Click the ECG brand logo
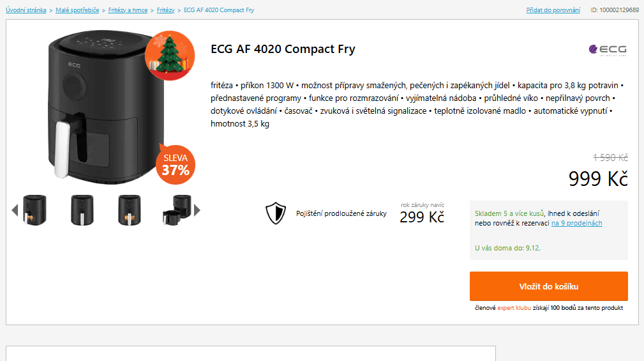Screen dimensions: 644x361 608,49
